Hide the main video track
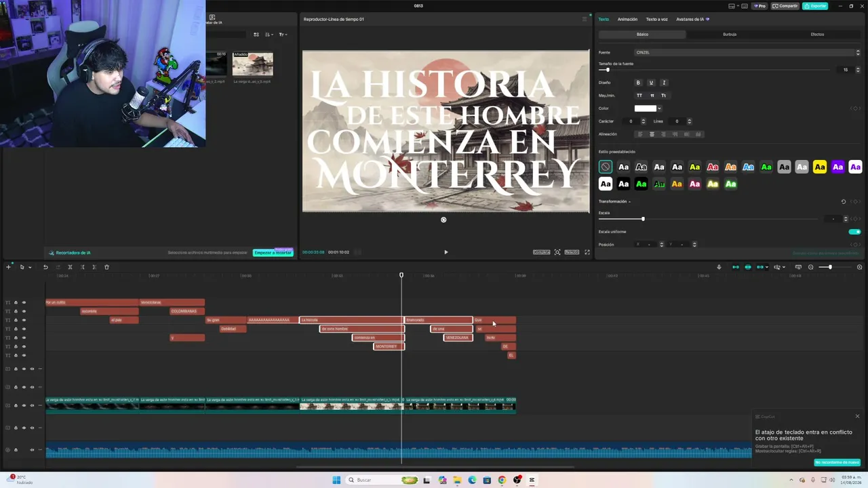 coord(24,405)
